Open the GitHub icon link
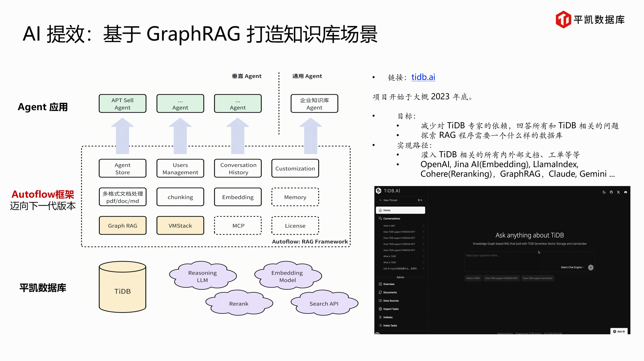Viewport: 644px width, 361px height. tap(611, 192)
